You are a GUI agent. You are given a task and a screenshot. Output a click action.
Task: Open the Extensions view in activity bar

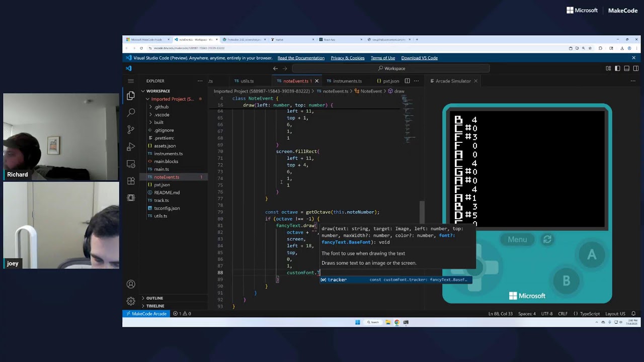pos(131,181)
